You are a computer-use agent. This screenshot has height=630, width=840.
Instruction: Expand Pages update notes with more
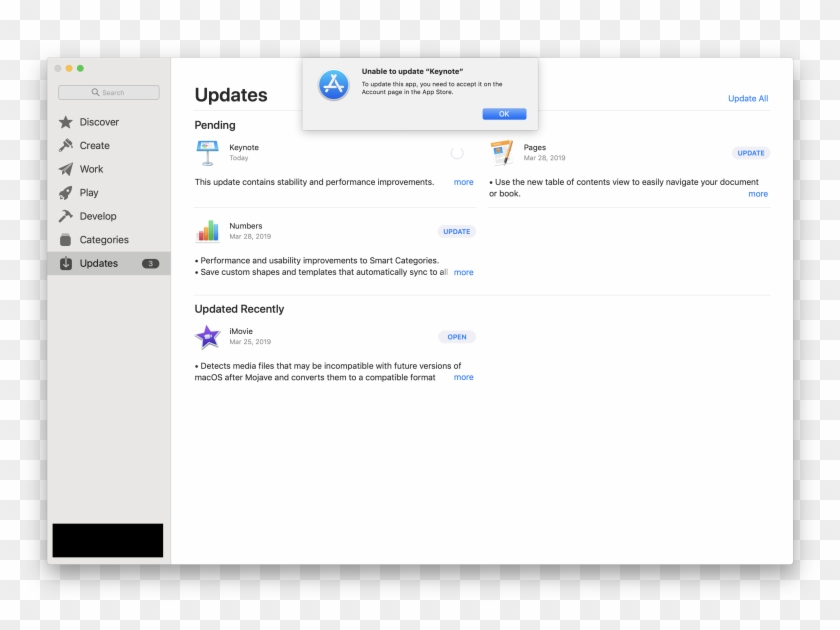click(x=758, y=194)
